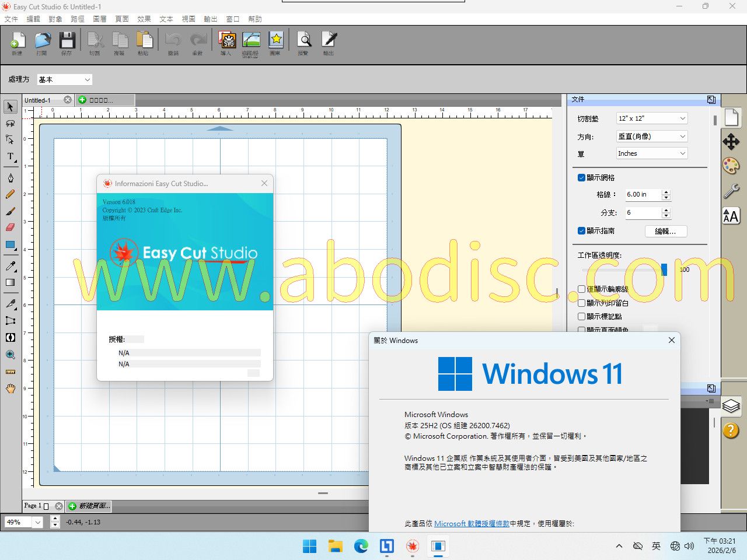Pick the Hand pan tool

11,388
